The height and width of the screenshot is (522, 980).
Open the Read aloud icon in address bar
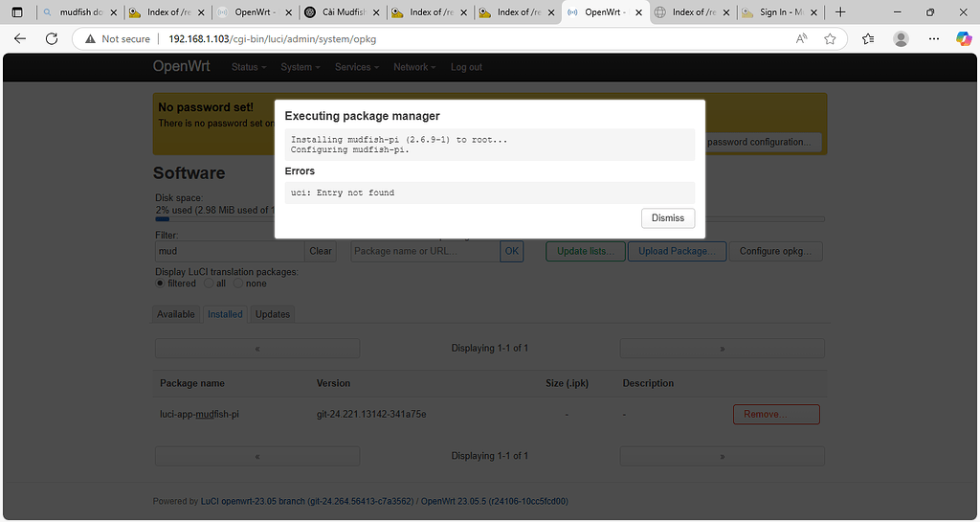802,39
